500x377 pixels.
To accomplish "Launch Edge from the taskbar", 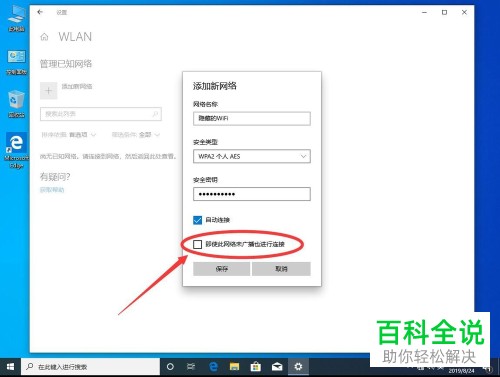I will (213, 367).
